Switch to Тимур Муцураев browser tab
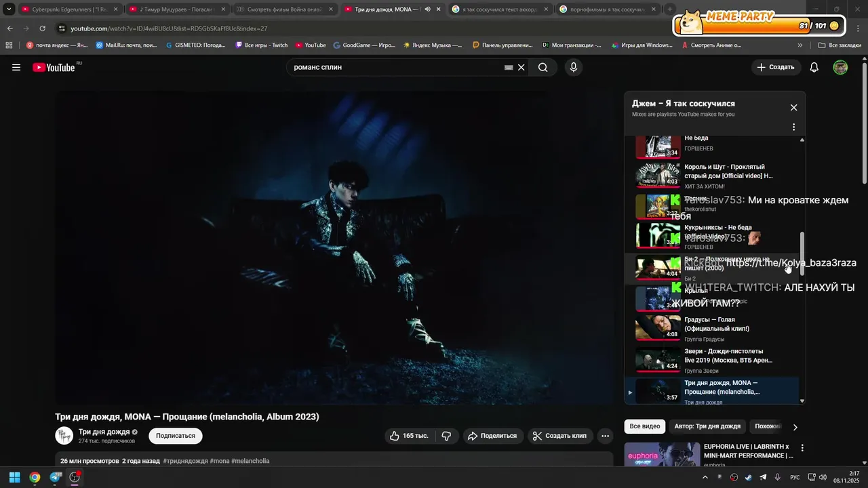This screenshot has height=488, width=868. pyautogui.click(x=177, y=9)
